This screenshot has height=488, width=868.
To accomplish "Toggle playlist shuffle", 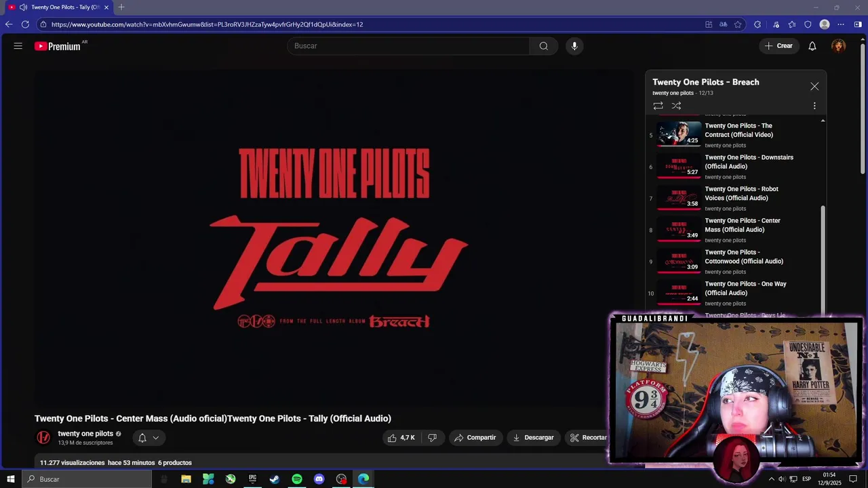I will (x=676, y=106).
